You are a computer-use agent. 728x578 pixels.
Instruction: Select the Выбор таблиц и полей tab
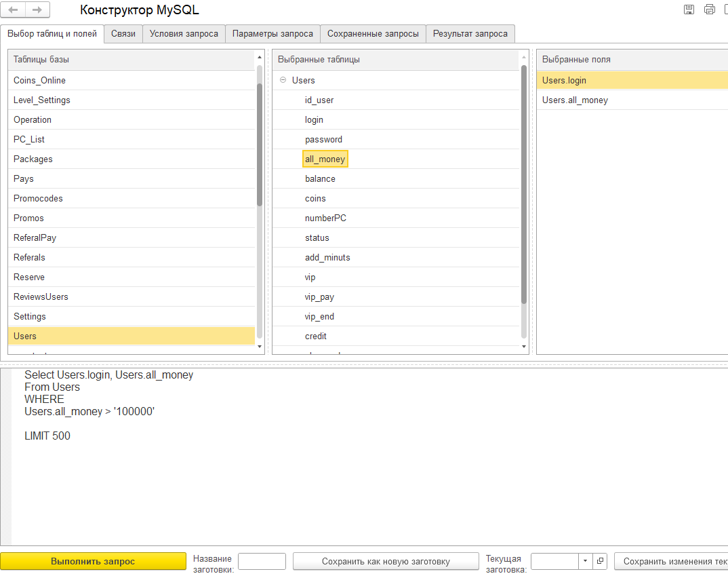click(52, 33)
